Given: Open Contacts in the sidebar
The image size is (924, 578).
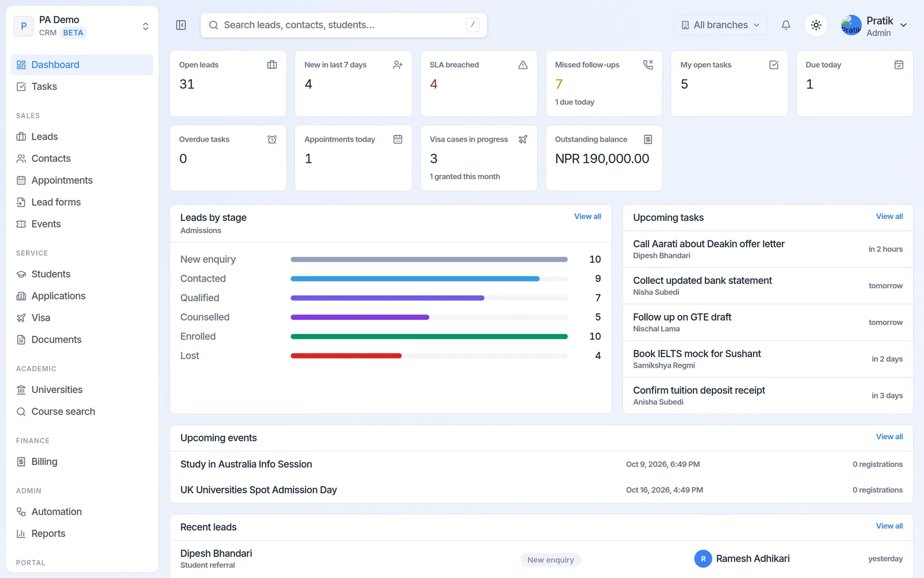Looking at the screenshot, I should coord(82,158).
